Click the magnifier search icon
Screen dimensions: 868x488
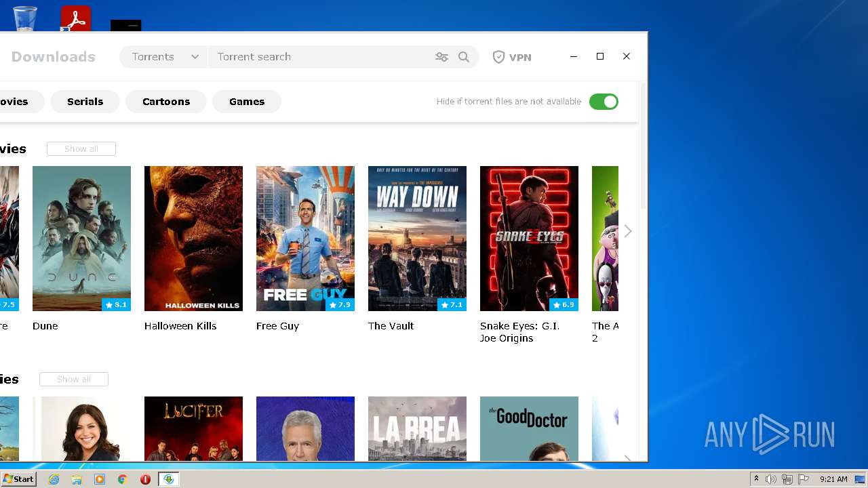click(x=464, y=57)
